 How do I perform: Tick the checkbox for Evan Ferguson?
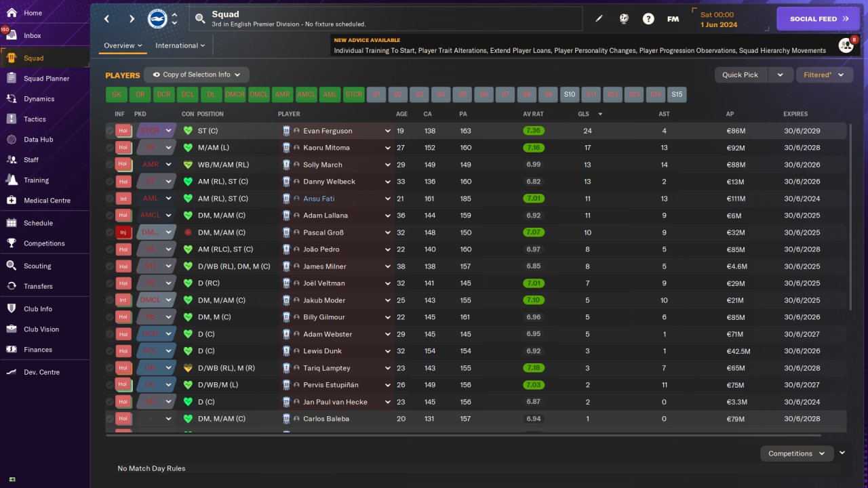(110, 131)
